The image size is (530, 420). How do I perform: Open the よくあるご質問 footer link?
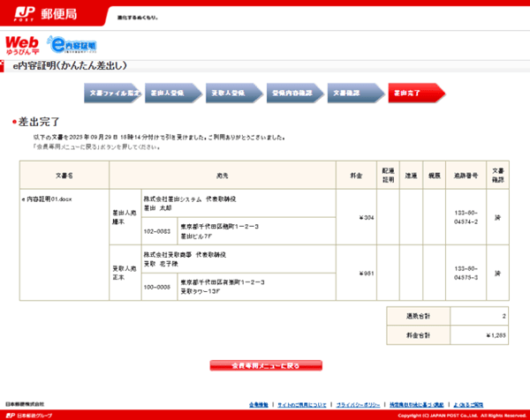click(x=468, y=404)
